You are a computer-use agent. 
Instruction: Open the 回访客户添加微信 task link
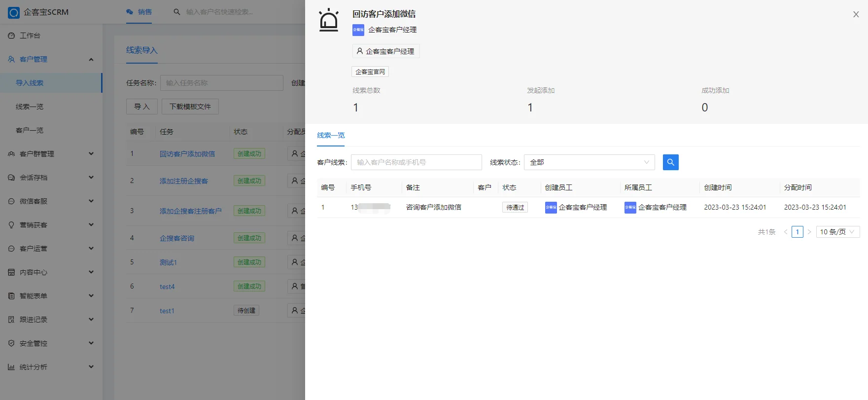coord(187,154)
